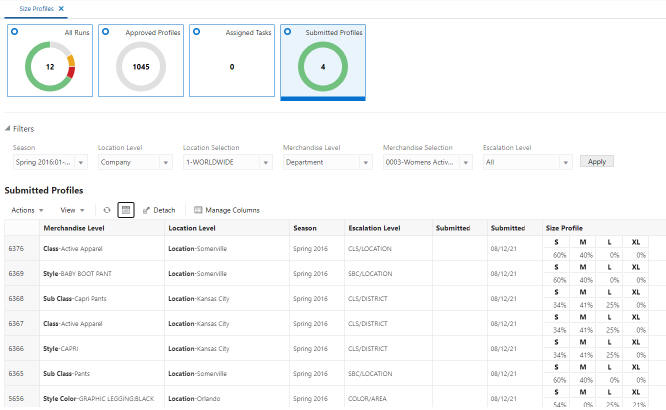Open Manage Columns
Viewport: 666px width, 410px height.
pyautogui.click(x=227, y=210)
